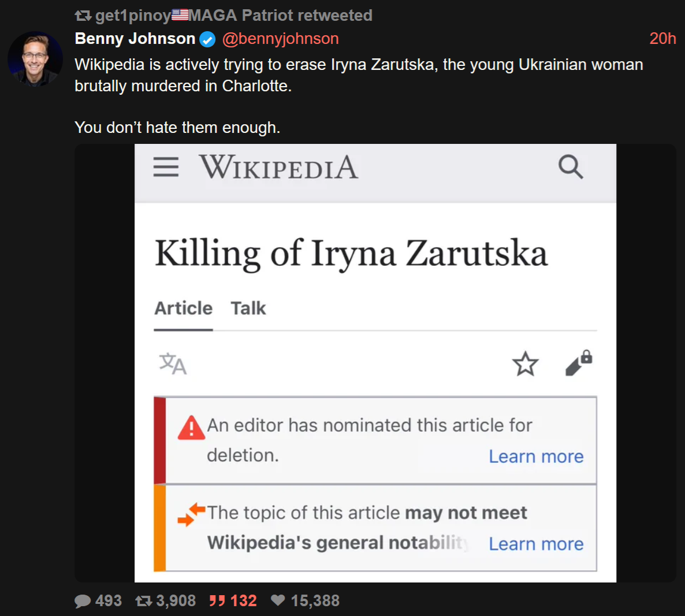Open the language translation icon
685x616 pixels.
point(173,363)
